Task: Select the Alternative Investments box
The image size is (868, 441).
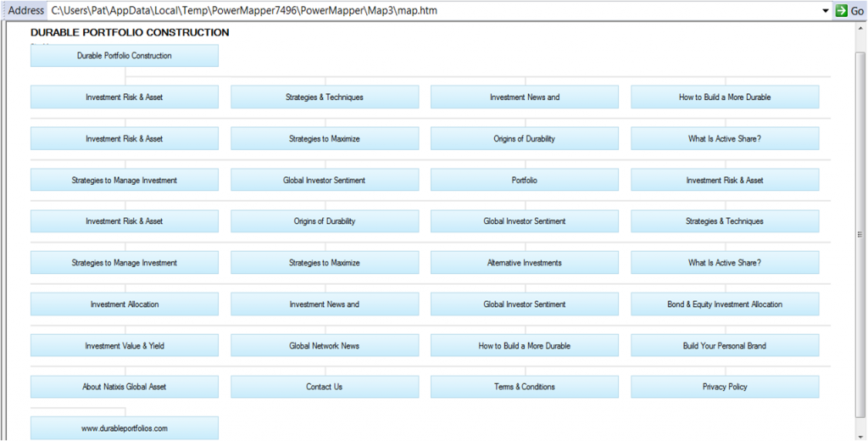Action: tap(525, 263)
